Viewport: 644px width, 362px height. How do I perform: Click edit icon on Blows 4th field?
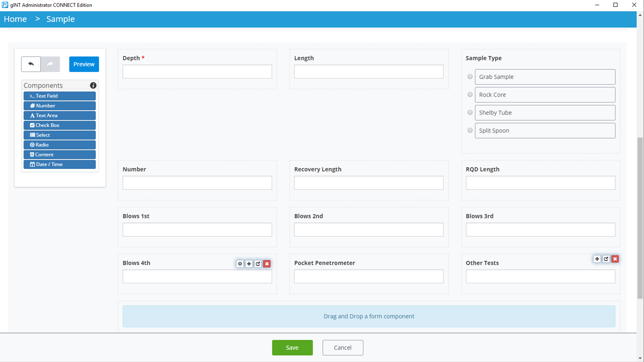258,264
